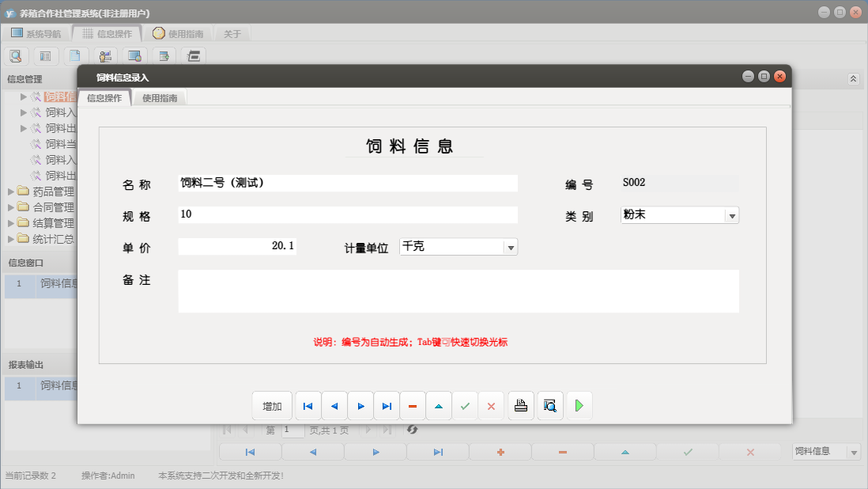Image resolution: width=868 pixels, height=489 pixels.
Task: Click the print icon in the dialog toolbar
Action: click(521, 405)
